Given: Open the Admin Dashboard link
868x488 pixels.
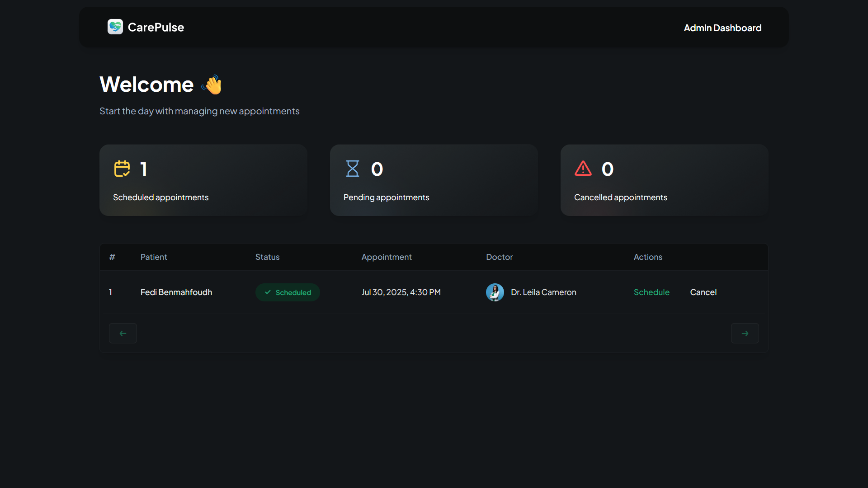Looking at the screenshot, I should (722, 28).
